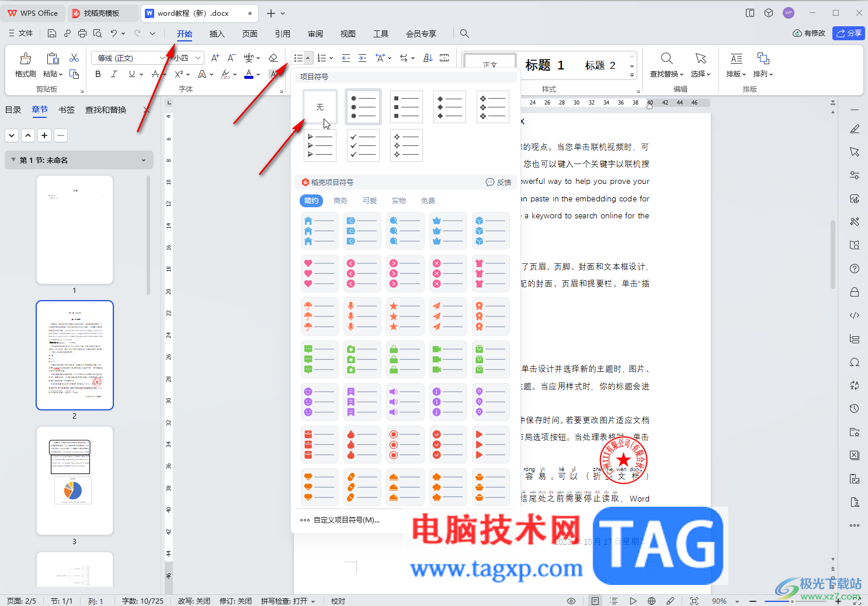Select the solid square bullet style
Image resolution: width=868 pixels, height=606 pixels.
[x=407, y=107]
